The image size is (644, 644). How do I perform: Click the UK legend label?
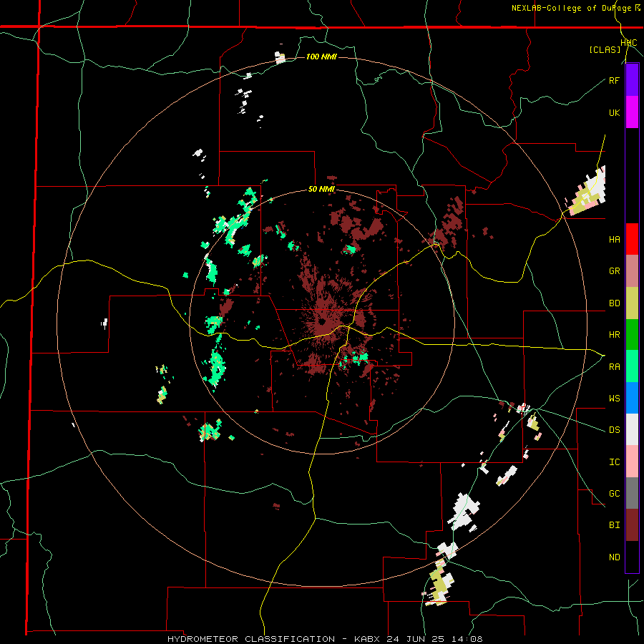click(x=614, y=112)
